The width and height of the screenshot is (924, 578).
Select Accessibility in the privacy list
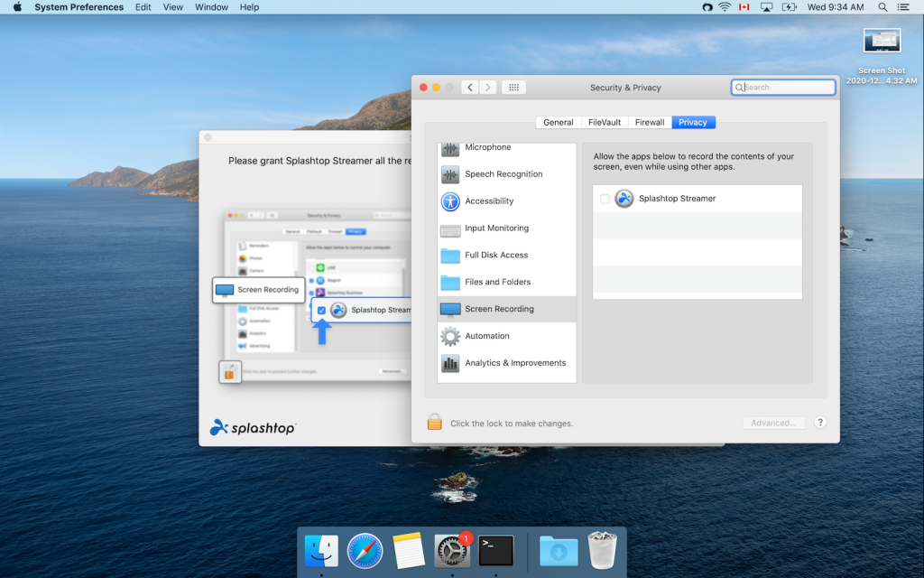(x=488, y=201)
